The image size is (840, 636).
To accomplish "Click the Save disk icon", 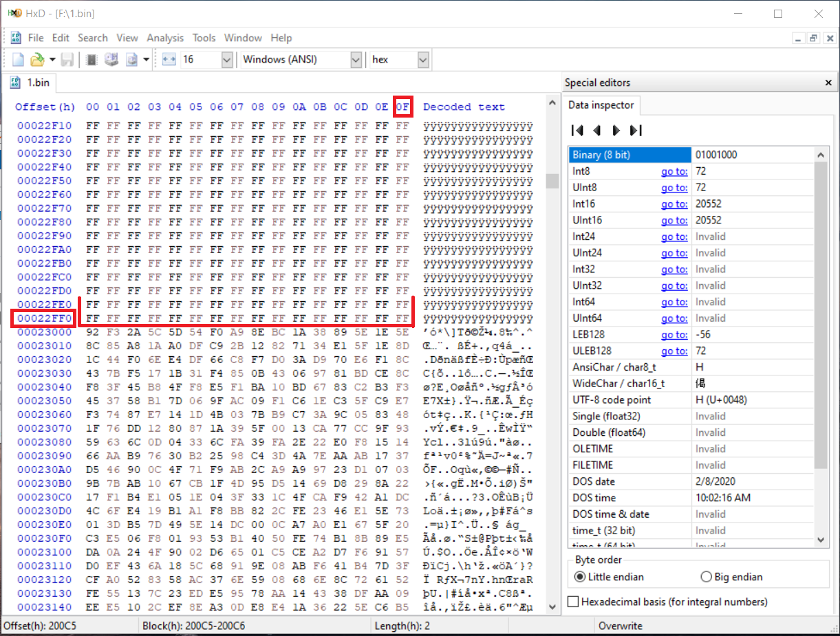I will (67, 60).
